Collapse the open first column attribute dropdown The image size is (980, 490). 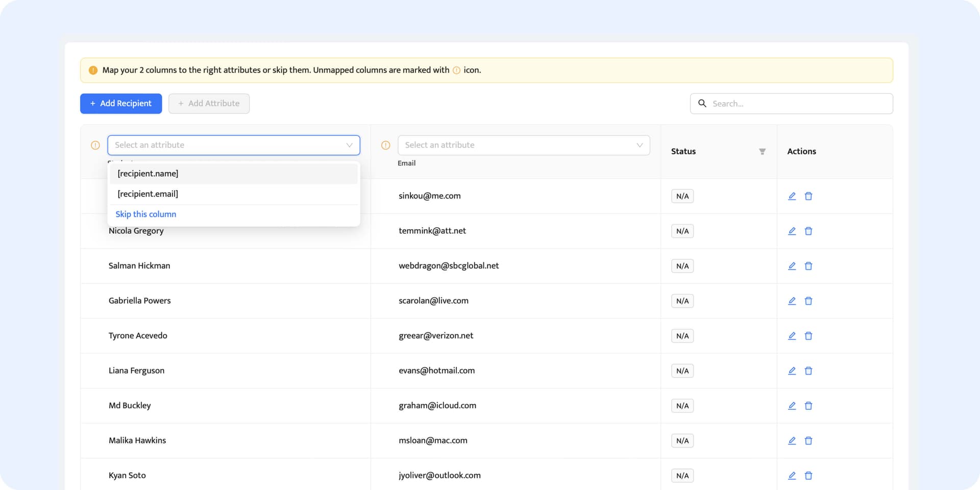click(349, 145)
